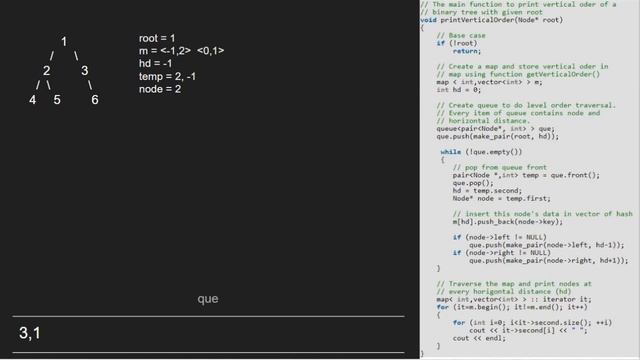Select the 'hd = -1' line
640x360 pixels.
pos(156,64)
